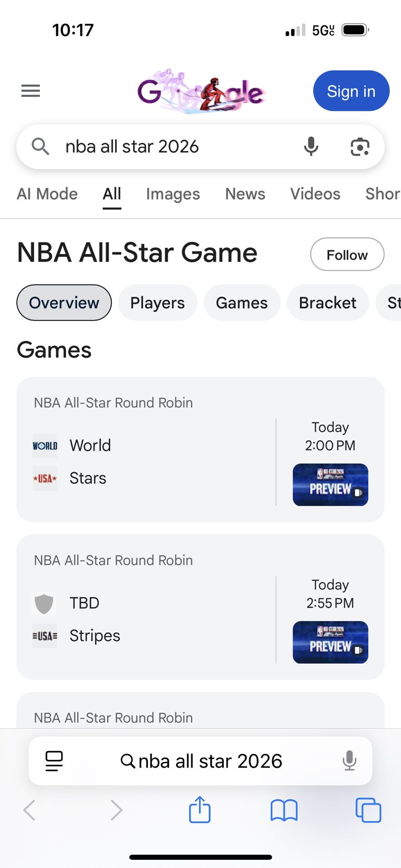This screenshot has height=868, width=401.
Task: Switch to the News results tab
Action: click(x=245, y=194)
